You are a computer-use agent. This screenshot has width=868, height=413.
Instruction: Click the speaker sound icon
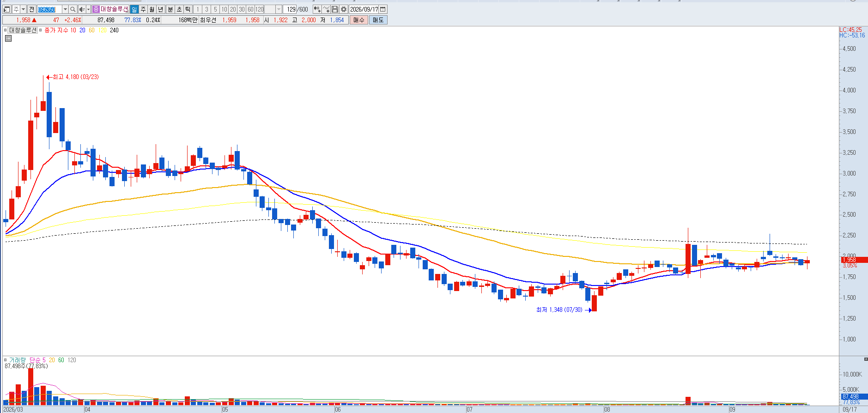click(82, 9)
